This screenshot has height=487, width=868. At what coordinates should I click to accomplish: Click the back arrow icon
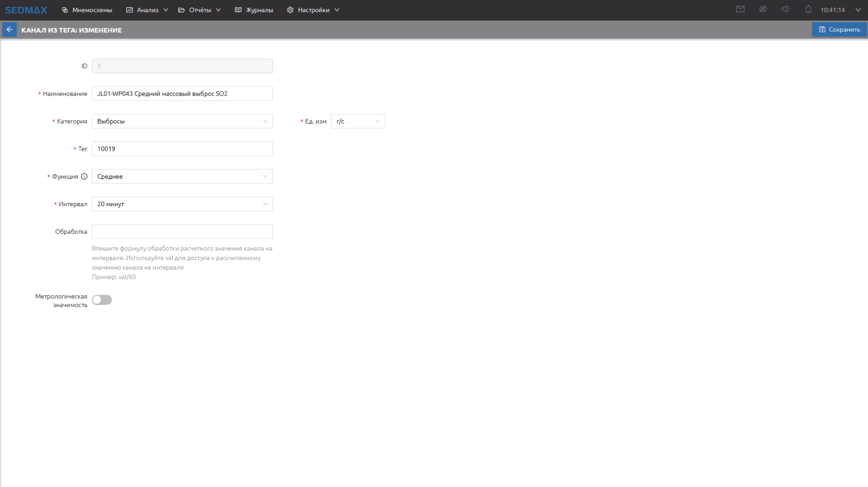pos(9,30)
